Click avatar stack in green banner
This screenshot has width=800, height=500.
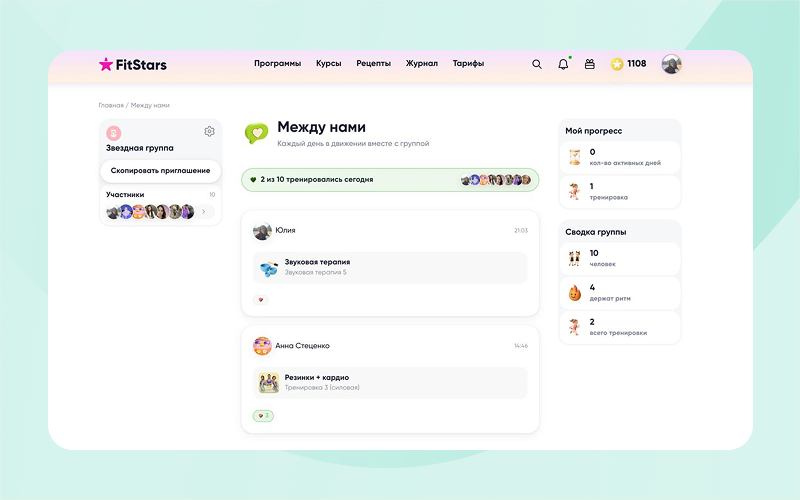point(496,180)
